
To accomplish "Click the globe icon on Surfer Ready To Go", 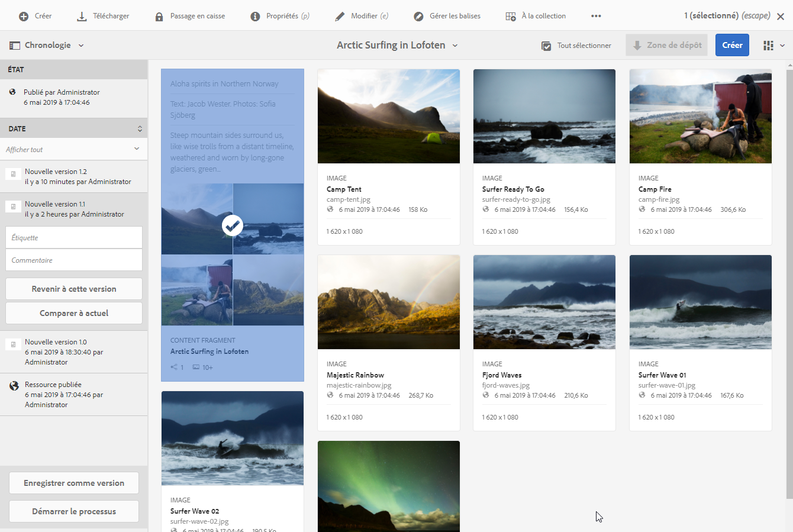I will pyautogui.click(x=486, y=209).
